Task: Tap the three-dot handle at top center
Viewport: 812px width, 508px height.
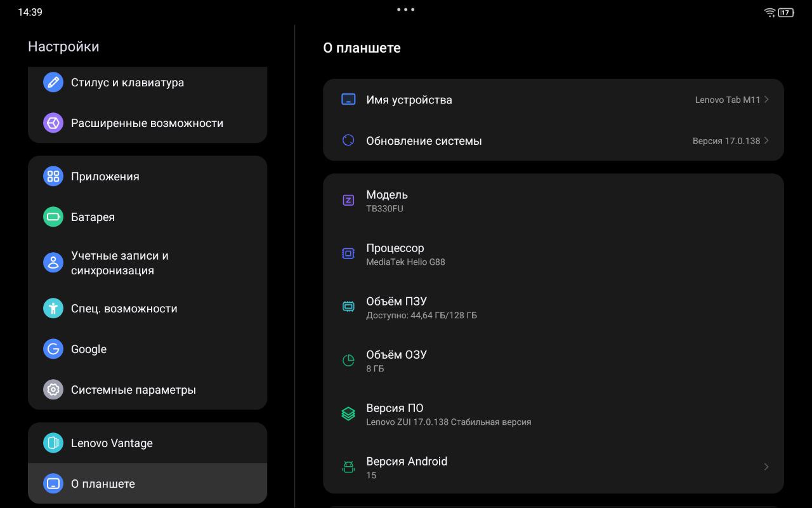Action: [x=405, y=10]
